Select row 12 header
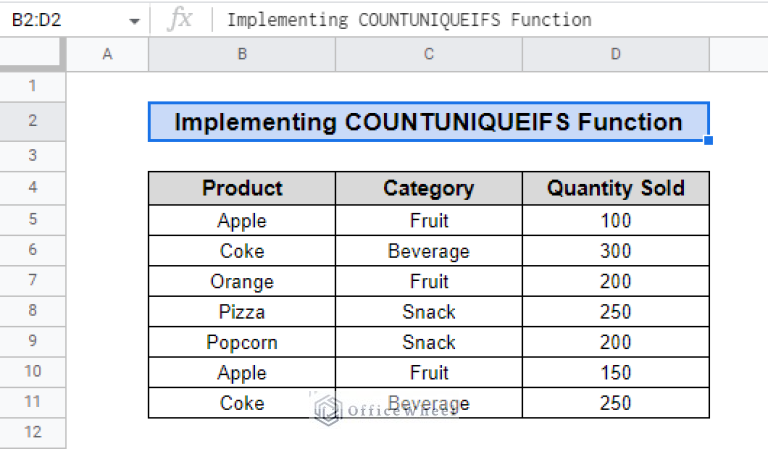This screenshot has width=768, height=449. (x=33, y=432)
